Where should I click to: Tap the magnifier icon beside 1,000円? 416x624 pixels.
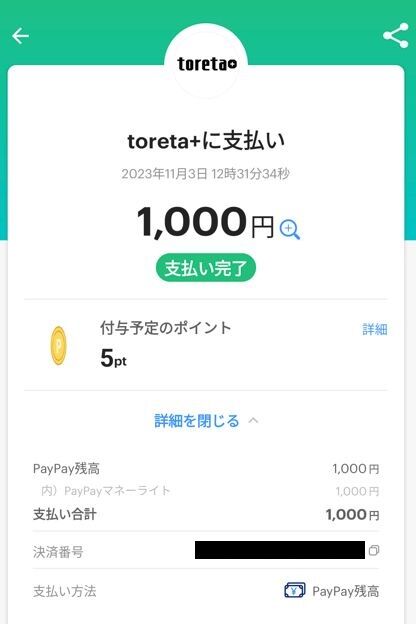click(x=290, y=230)
